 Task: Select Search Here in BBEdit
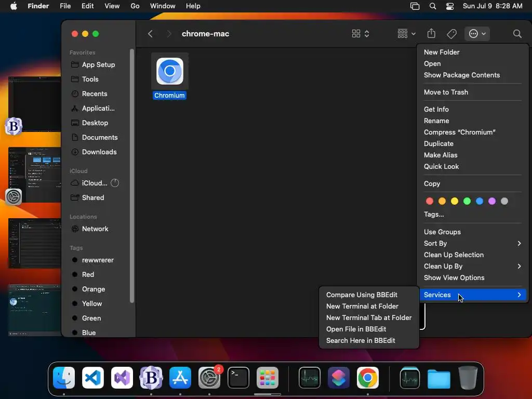(x=369, y=341)
